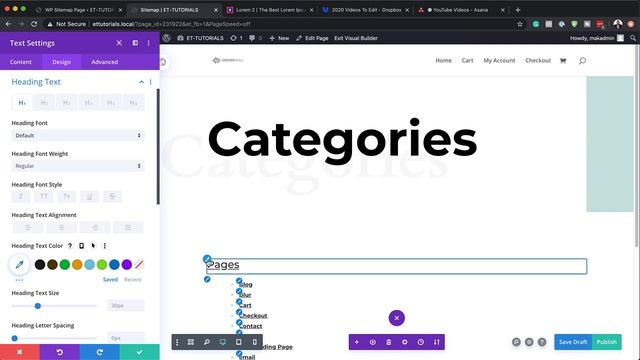Click the plus icon in the purple page toolbar

(x=357, y=342)
